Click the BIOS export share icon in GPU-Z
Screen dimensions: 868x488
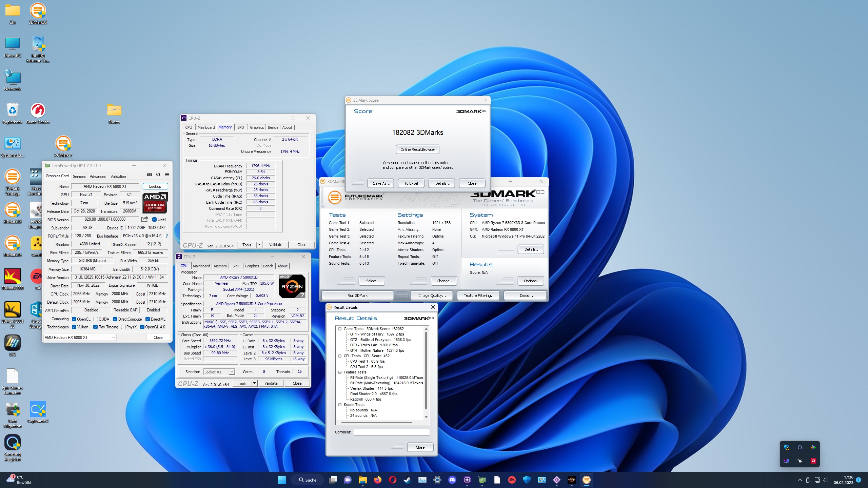[144, 219]
